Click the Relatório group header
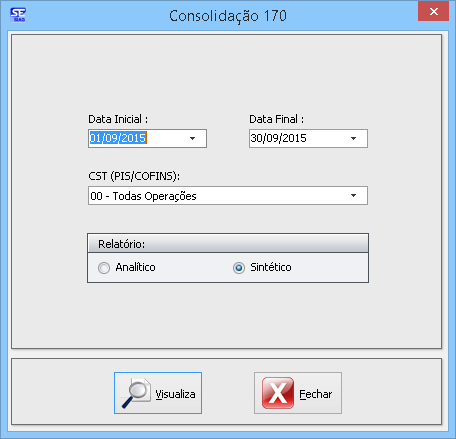456x439 pixels. point(228,243)
